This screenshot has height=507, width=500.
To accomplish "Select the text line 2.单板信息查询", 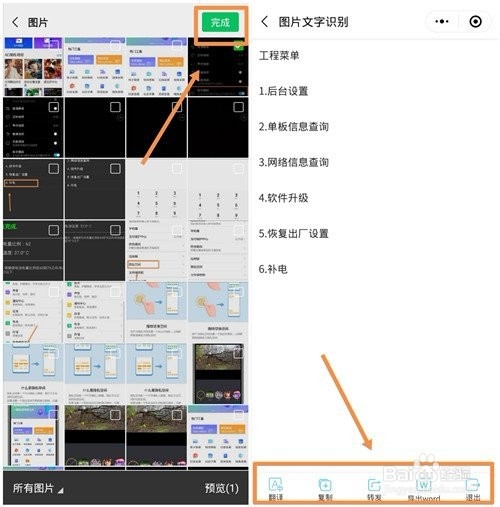I will click(294, 127).
